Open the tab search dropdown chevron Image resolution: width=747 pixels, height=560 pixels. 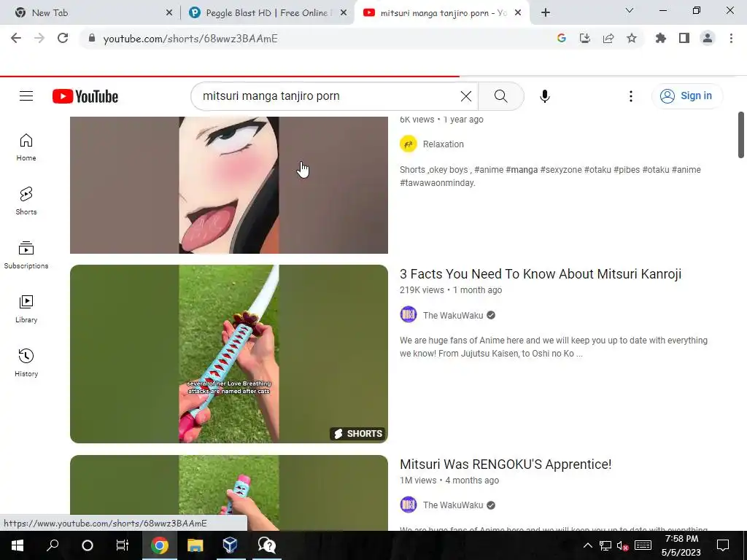630,10
